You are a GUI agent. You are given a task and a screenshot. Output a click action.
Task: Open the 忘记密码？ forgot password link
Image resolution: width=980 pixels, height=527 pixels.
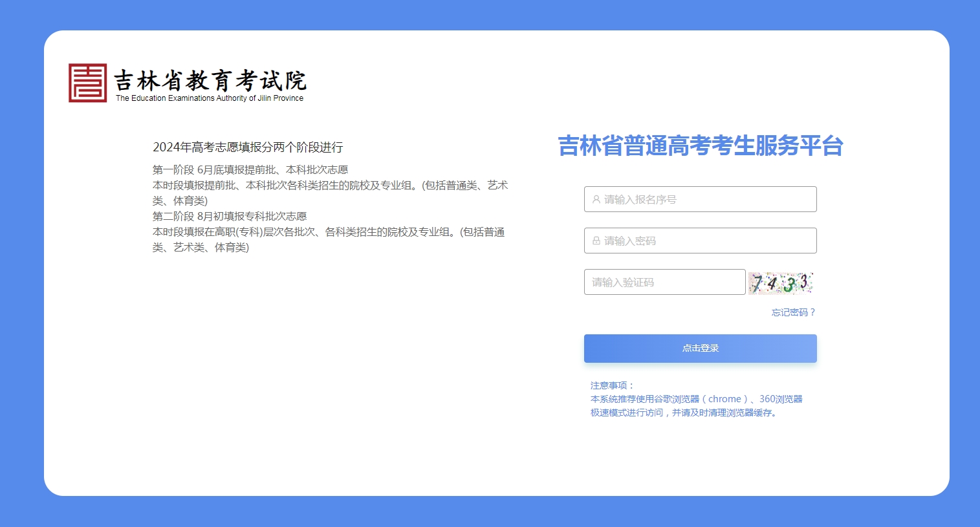[793, 312]
